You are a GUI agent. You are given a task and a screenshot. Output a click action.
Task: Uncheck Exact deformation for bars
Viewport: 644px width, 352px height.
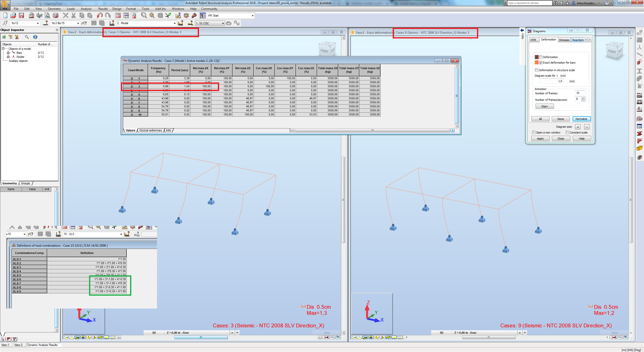(541, 63)
